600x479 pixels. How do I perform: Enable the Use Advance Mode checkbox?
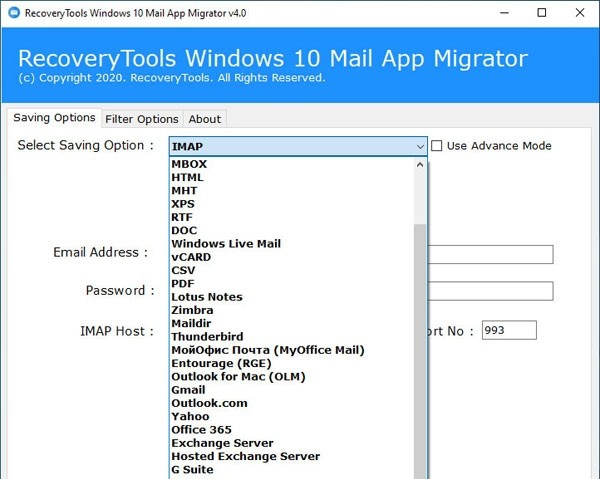(x=437, y=146)
